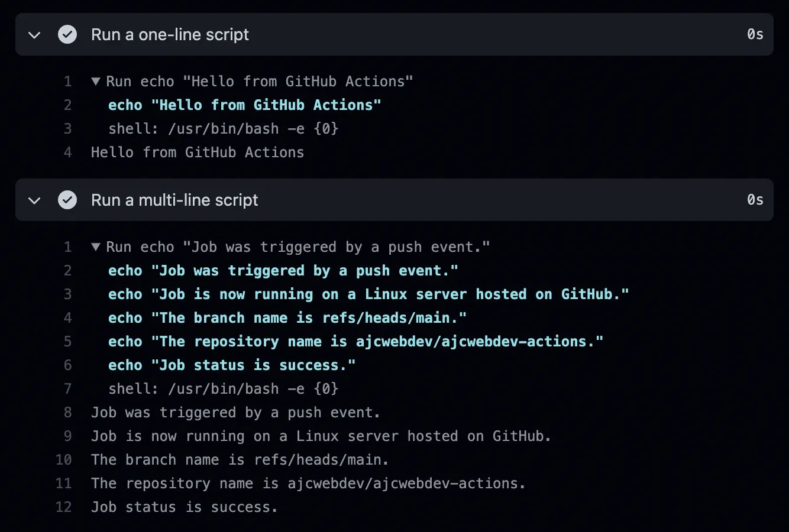Click the '0s' duration on the multi-line step
Viewport: 789px width, 532px height.
(x=755, y=200)
